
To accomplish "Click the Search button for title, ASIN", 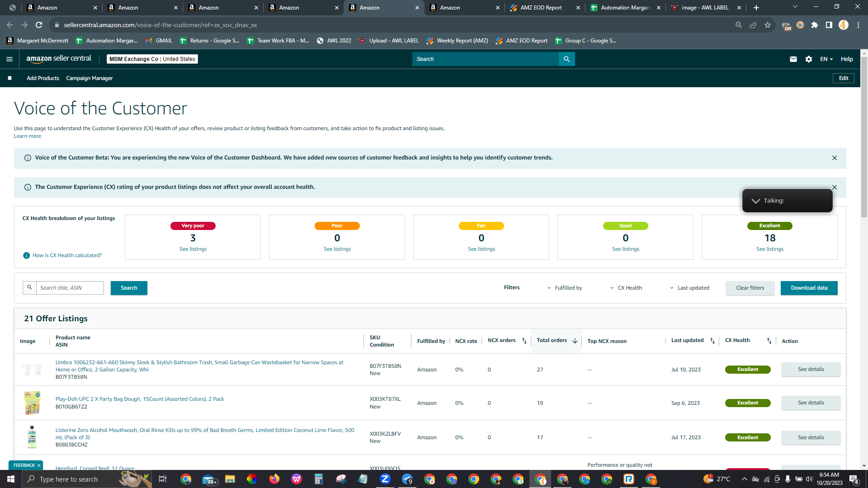I will click(x=129, y=288).
